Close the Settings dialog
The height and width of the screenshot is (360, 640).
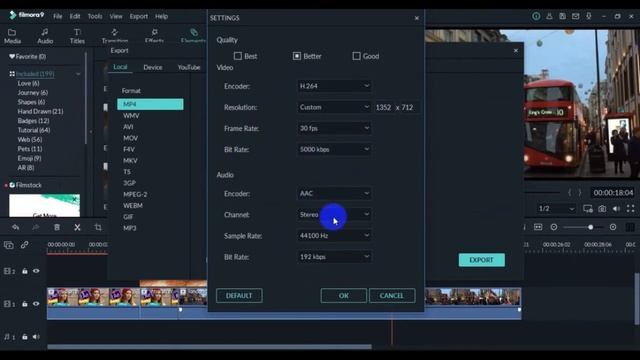[417, 18]
